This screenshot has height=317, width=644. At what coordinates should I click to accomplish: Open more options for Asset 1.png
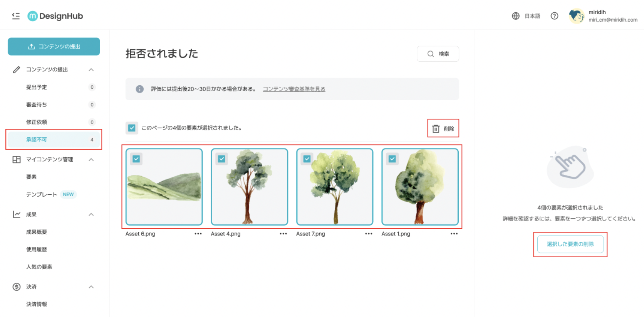tap(454, 234)
